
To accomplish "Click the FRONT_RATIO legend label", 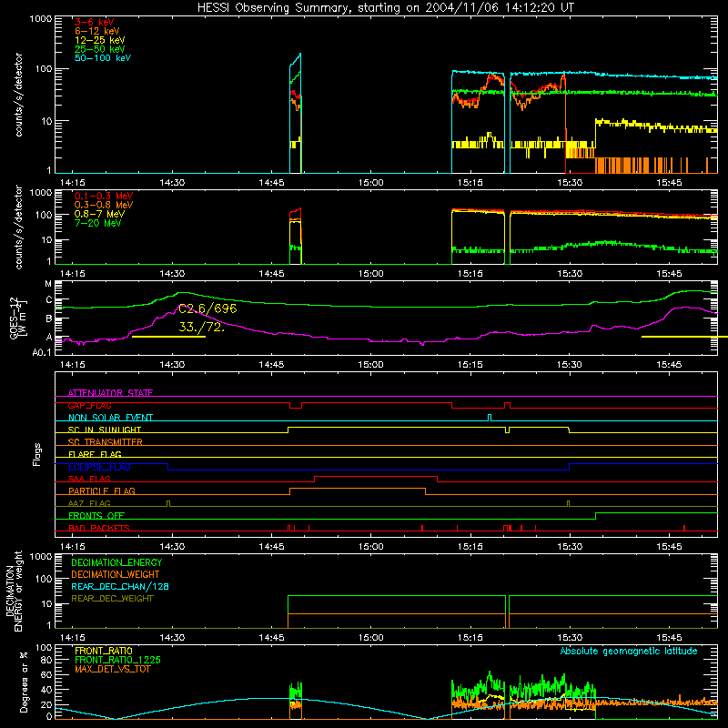I will click(x=104, y=651).
